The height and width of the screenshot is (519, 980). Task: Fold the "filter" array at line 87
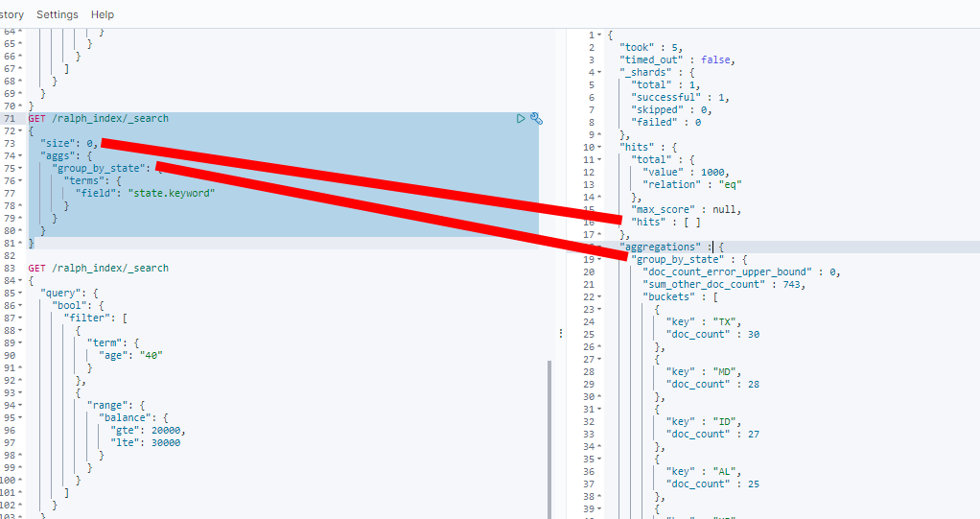click(x=21, y=318)
